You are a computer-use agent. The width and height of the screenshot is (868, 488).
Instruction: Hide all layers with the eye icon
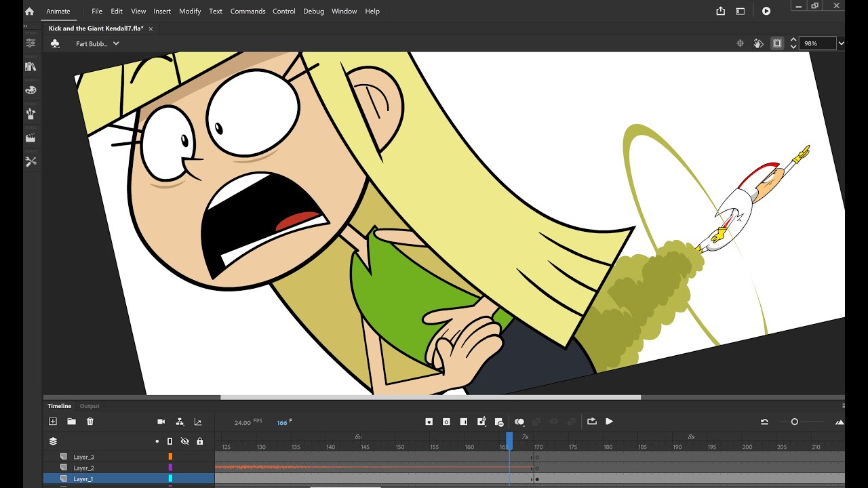(184, 441)
